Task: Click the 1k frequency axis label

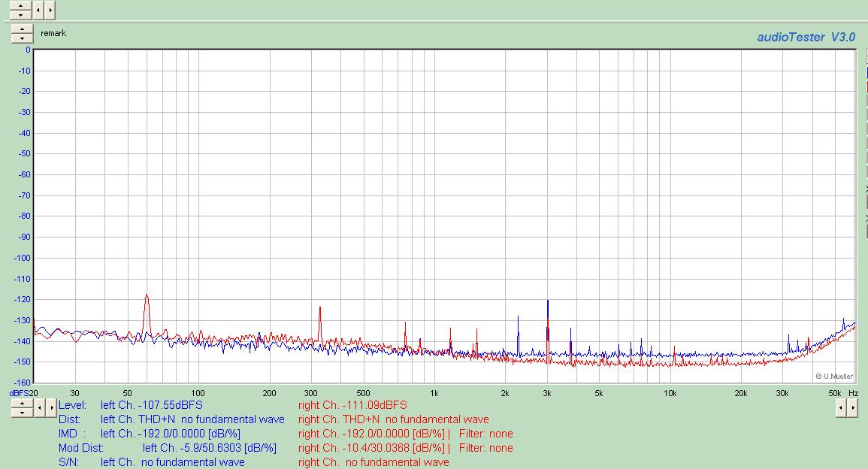Action: click(434, 393)
